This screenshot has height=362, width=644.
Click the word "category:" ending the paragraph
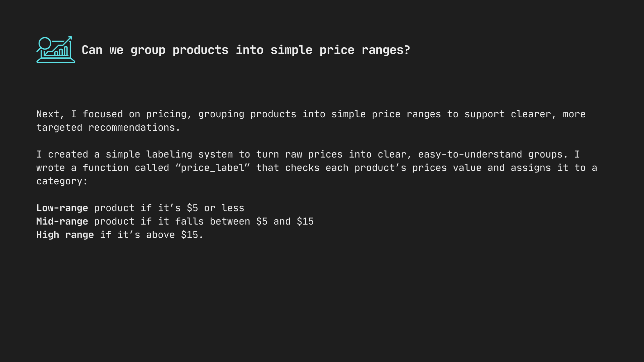62,181
